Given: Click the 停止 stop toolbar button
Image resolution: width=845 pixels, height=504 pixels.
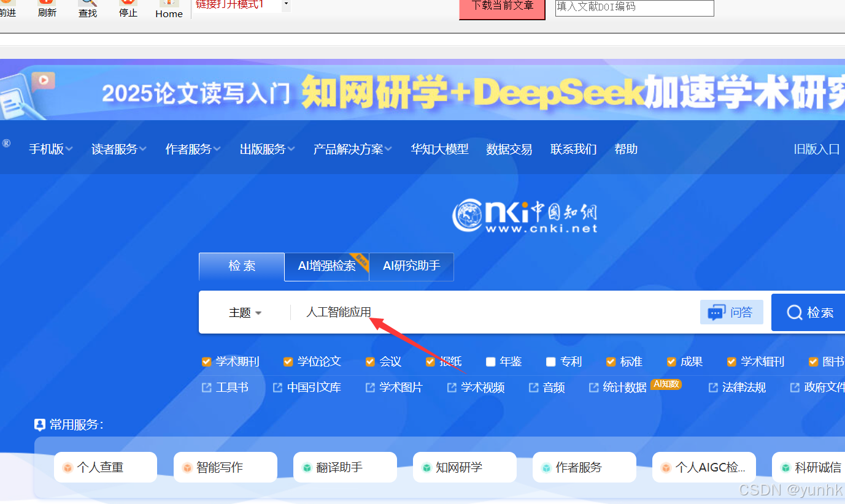Looking at the screenshot, I should click(x=128, y=9).
